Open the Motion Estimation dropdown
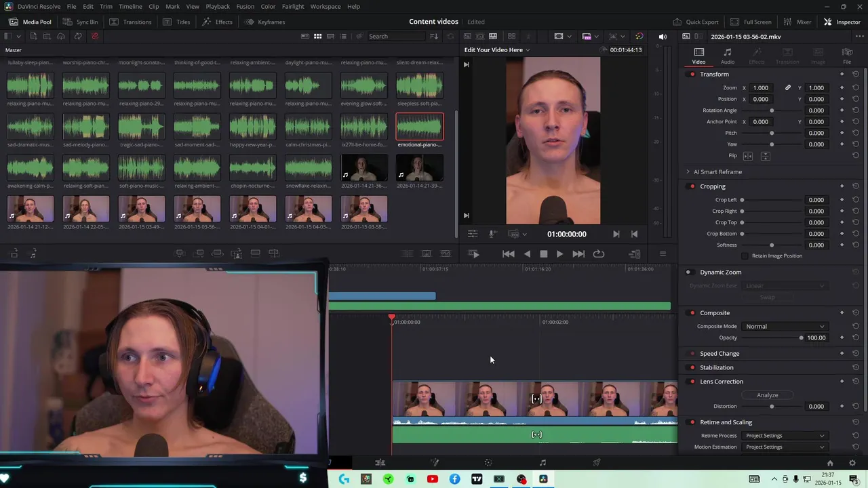This screenshot has height=488, width=868. coord(785,447)
